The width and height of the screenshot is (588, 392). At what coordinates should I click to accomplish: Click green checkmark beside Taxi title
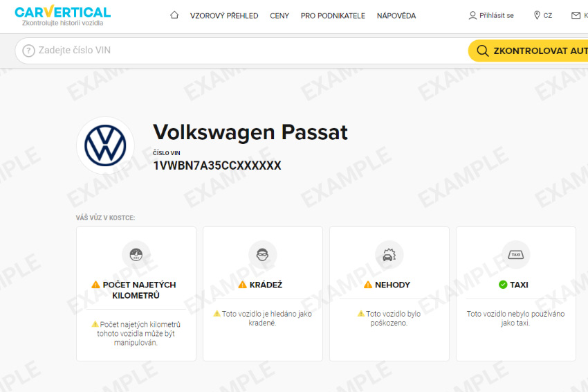tap(503, 285)
